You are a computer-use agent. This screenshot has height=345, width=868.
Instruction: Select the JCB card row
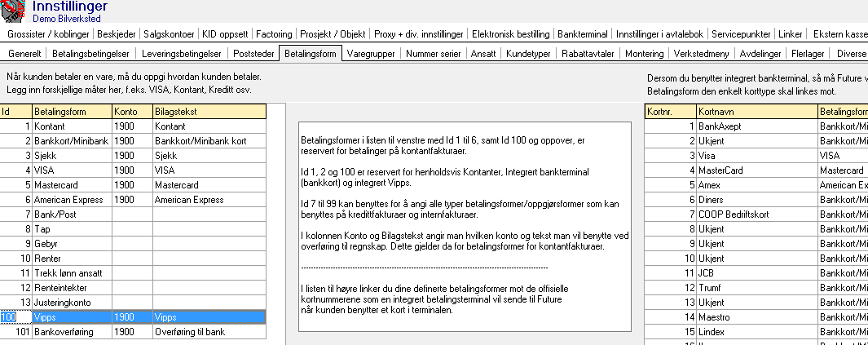(756, 273)
